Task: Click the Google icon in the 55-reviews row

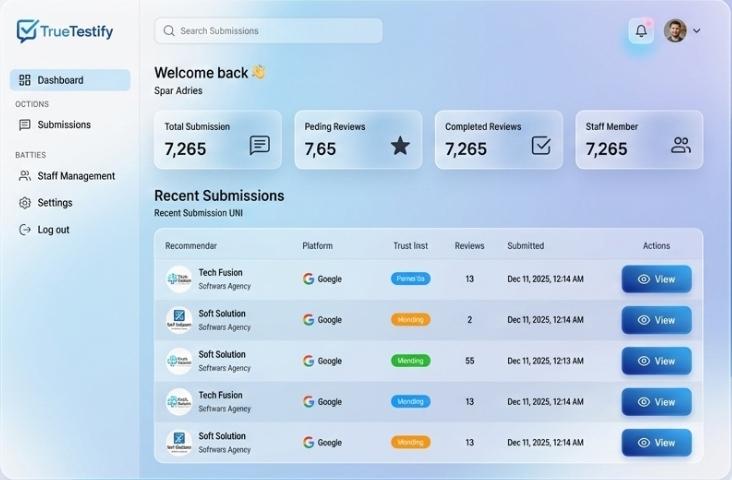Action: click(x=308, y=360)
